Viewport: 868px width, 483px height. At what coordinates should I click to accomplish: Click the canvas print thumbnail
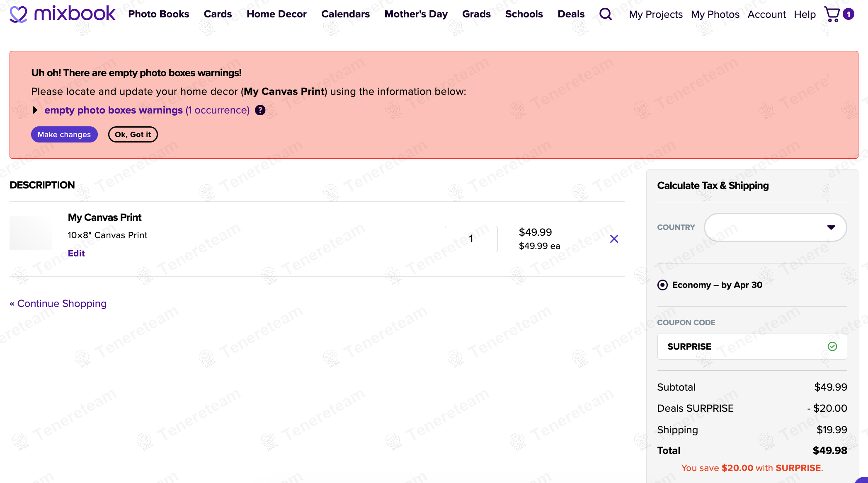31,233
